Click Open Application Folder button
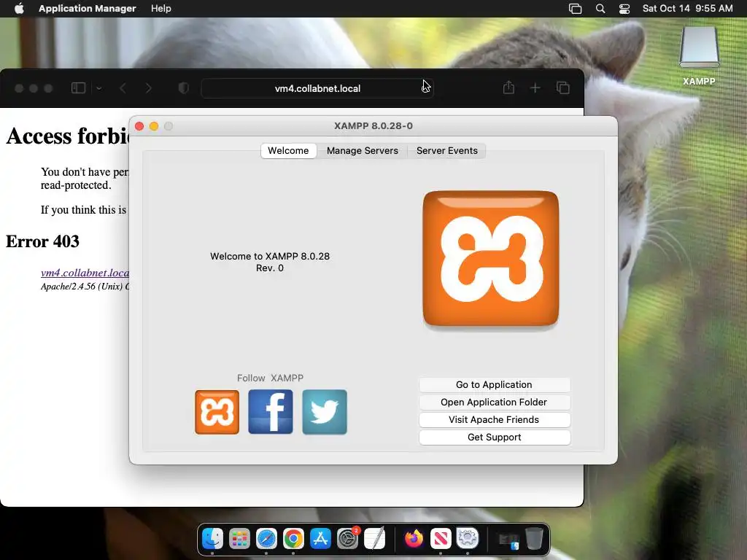The image size is (747, 560). 494,402
